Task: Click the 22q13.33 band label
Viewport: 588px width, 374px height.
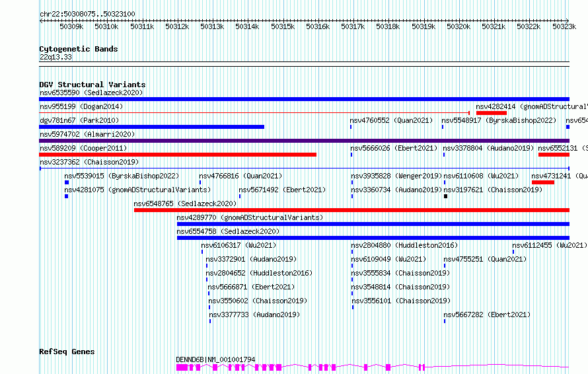Action: click(55, 57)
